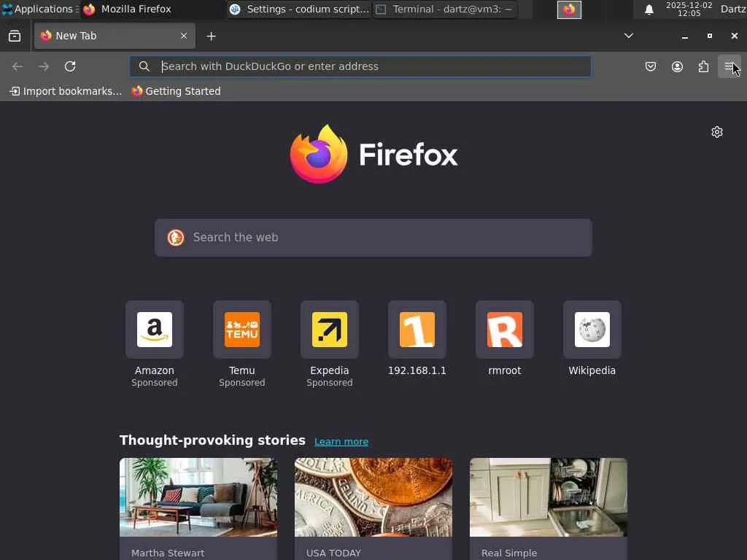Open a new tab with plus button
This screenshot has width=747, height=560.
211,36
